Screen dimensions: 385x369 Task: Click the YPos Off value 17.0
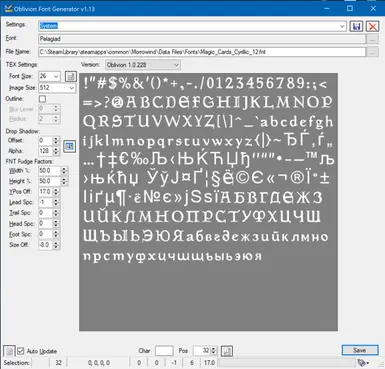click(46, 192)
